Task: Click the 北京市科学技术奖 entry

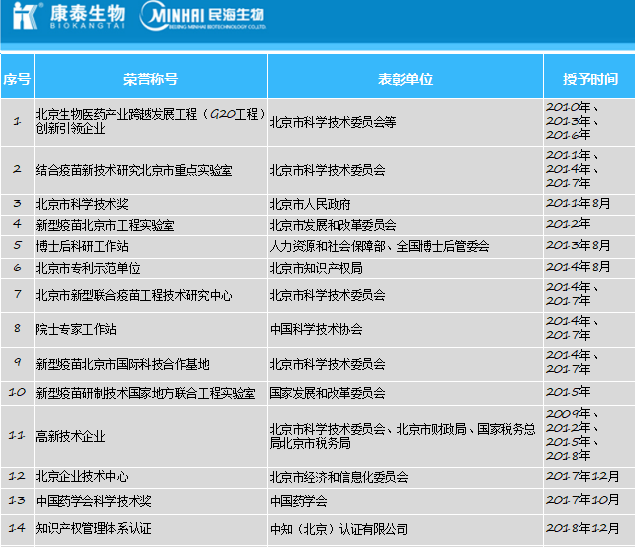Action: (82, 204)
